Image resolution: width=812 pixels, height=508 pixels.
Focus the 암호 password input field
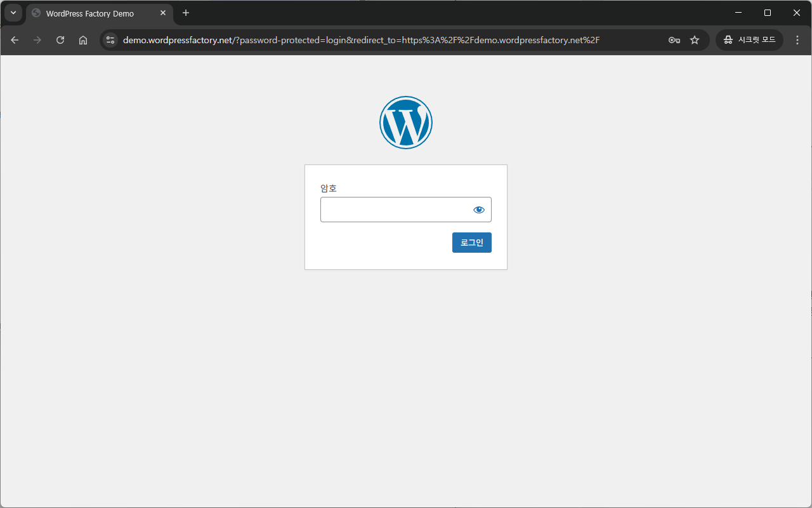click(395, 210)
